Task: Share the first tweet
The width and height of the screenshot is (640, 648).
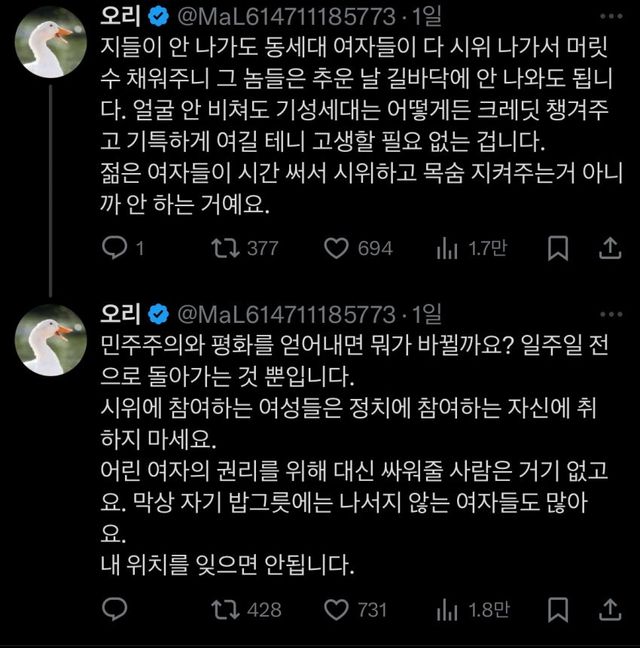Action: (x=609, y=248)
